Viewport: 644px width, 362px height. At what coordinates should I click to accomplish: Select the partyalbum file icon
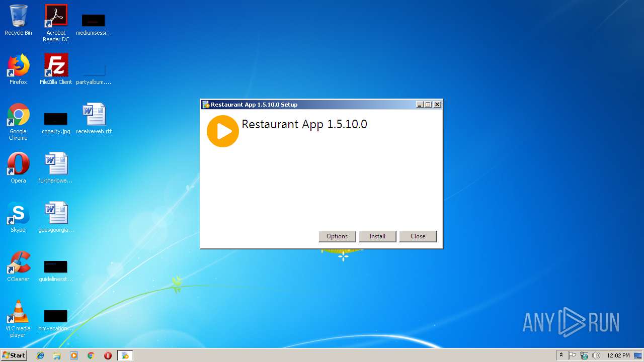94,74
